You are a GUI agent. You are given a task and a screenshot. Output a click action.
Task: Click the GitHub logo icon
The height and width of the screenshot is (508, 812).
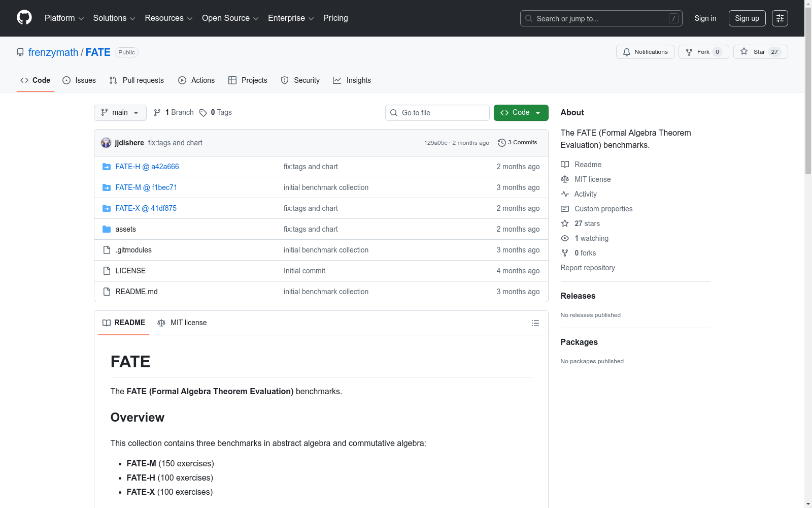[x=24, y=18]
